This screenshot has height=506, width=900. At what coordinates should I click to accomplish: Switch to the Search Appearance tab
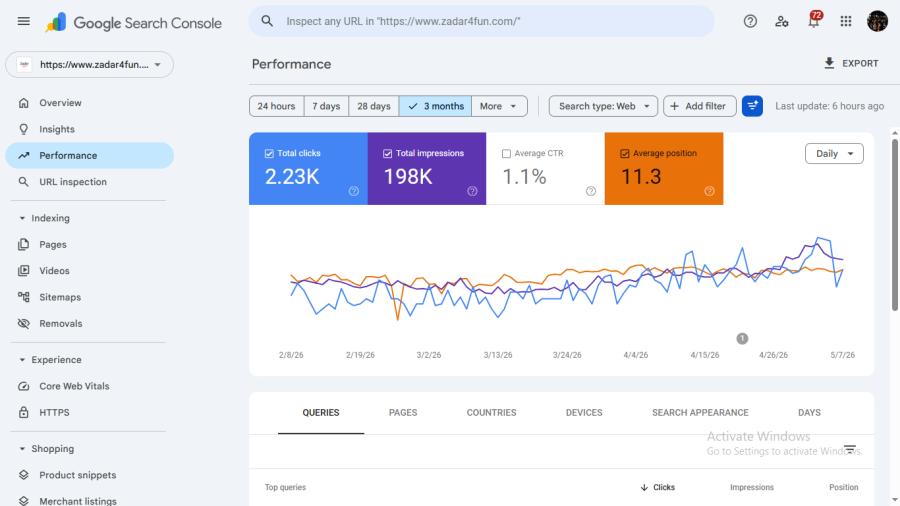click(700, 412)
